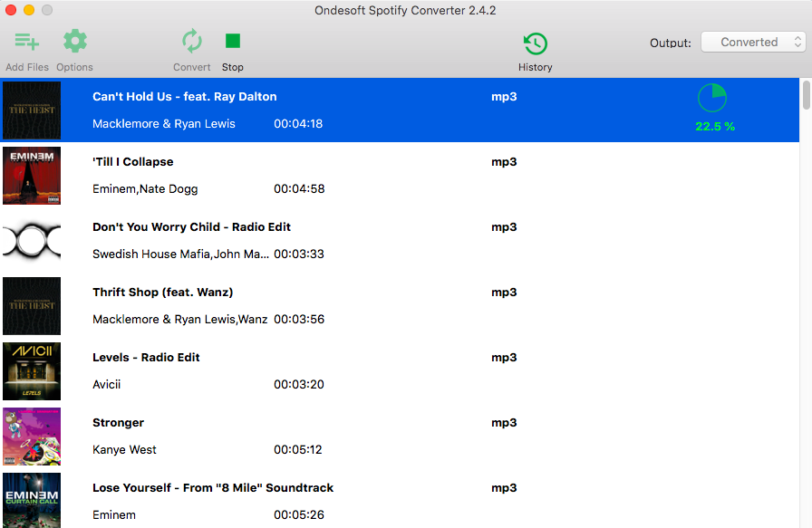Click the duration 00:05:12
The image size is (812, 528).
point(298,450)
